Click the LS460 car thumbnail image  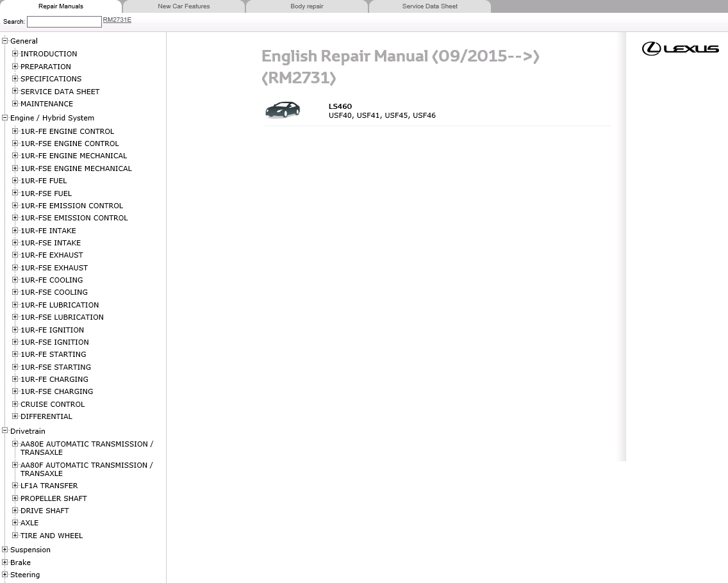pos(282,110)
